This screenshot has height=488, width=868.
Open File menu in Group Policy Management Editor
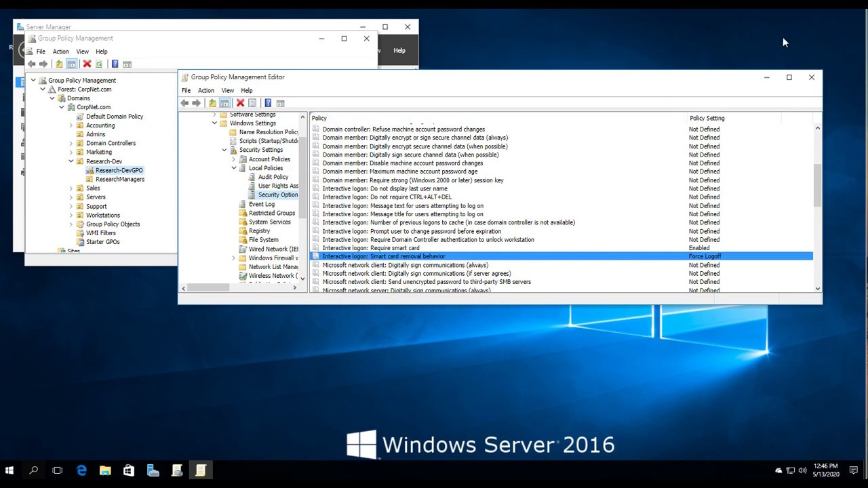[186, 90]
